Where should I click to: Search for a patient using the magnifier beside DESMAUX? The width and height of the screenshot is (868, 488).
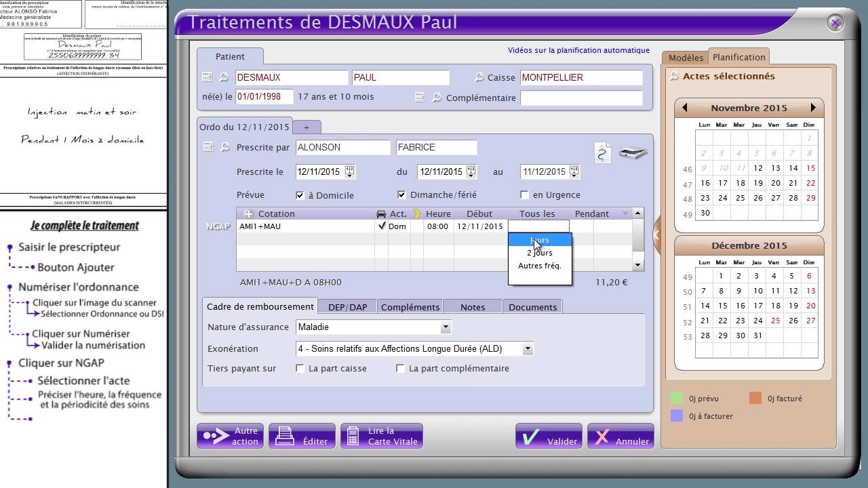[223, 77]
